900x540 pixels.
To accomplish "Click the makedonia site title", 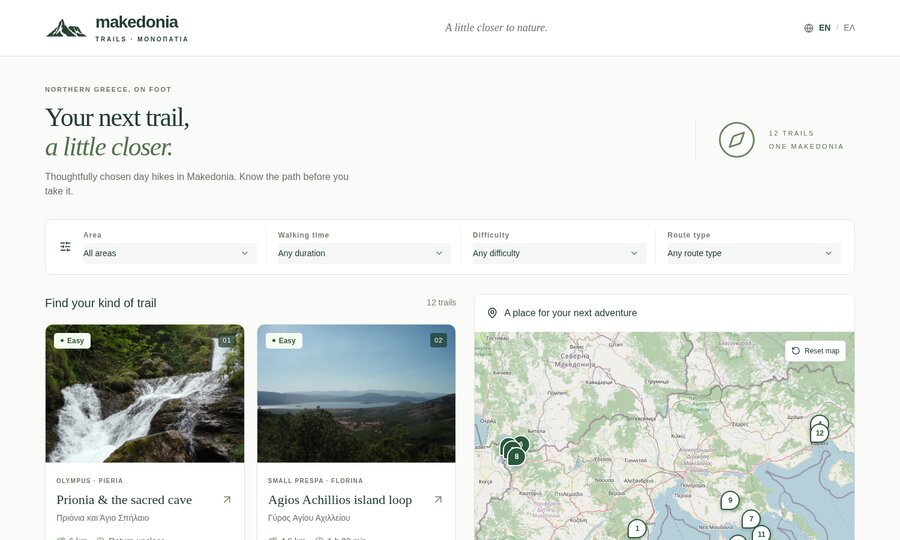I will click(x=137, y=22).
